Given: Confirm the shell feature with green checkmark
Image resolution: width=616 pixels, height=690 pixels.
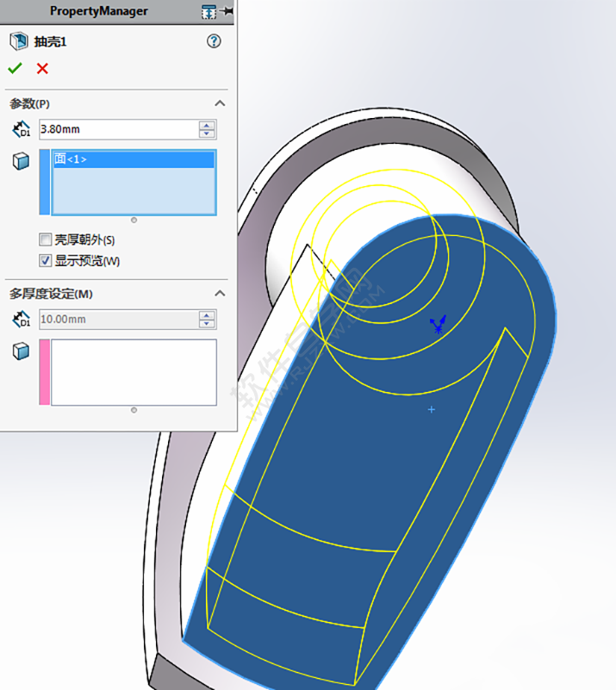Looking at the screenshot, I should (x=15, y=68).
